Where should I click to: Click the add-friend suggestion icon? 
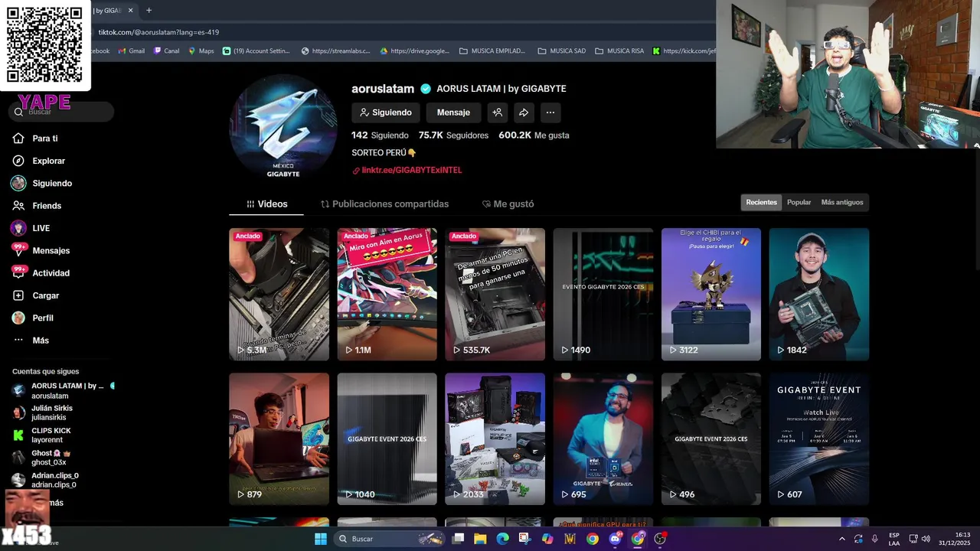click(497, 112)
